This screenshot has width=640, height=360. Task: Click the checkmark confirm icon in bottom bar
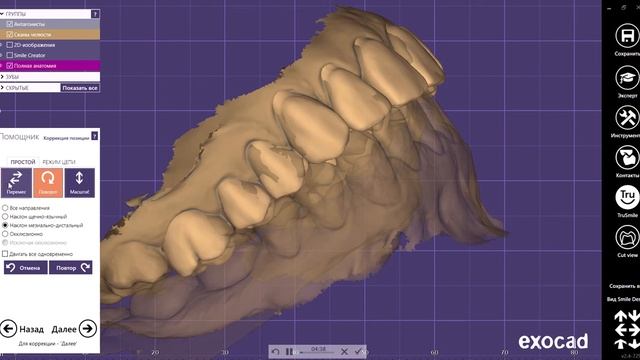coord(358,351)
